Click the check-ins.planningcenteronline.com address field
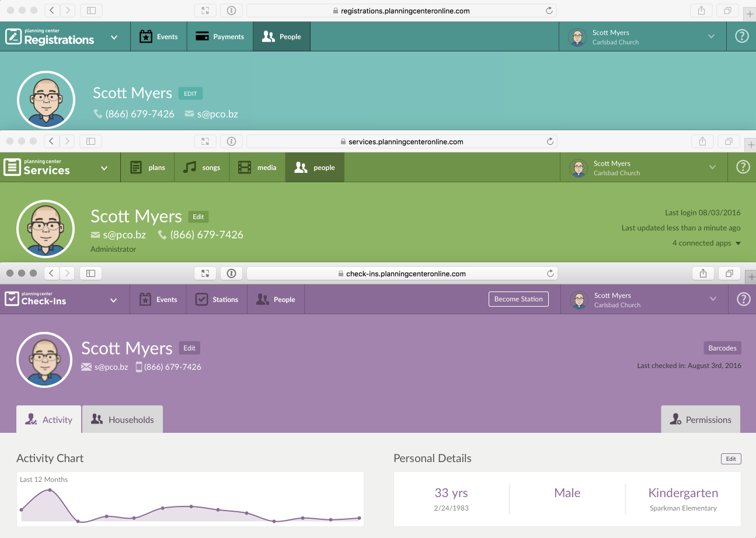Viewport: 756px width, 538px height. 402,273
